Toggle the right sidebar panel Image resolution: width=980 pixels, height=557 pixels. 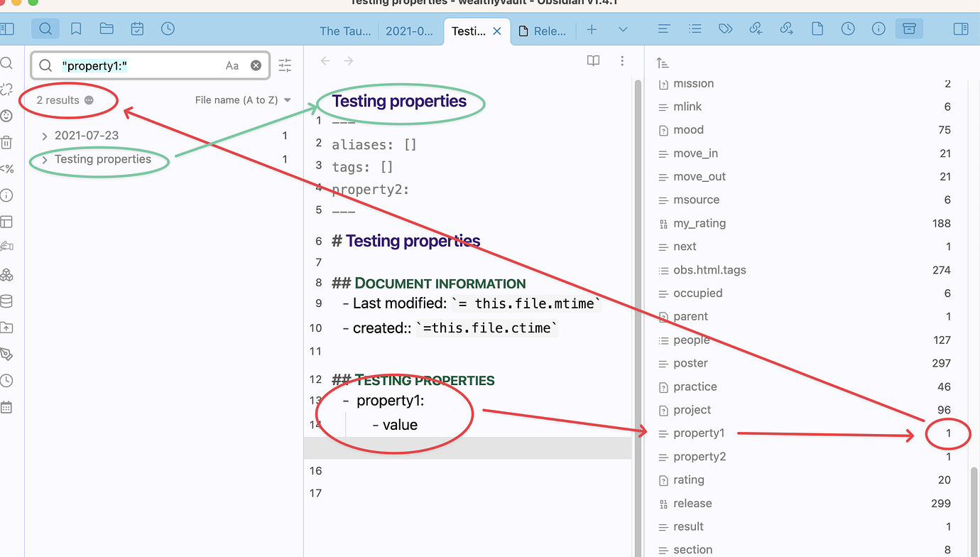pyautogui.click(x=961, y=28)
